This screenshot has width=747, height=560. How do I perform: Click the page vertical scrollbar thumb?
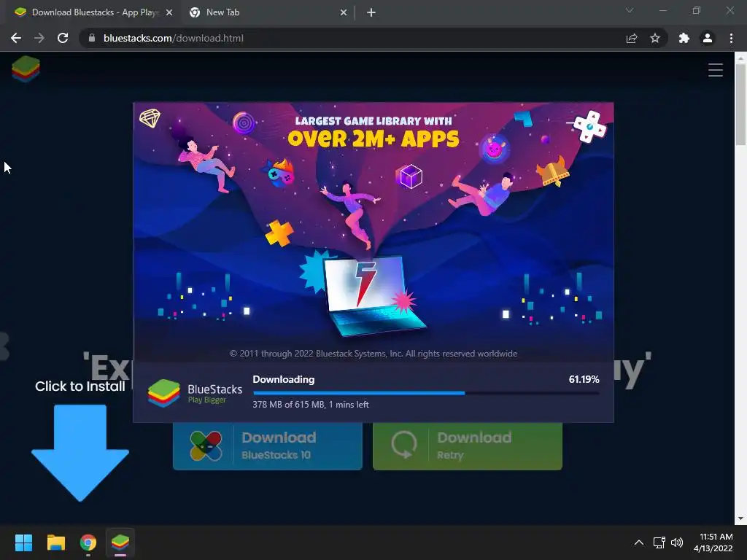740,104
